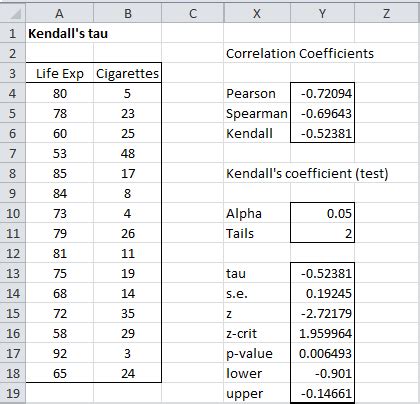Click the z value -2.72179
This screenshot has width=420, height=404.
[x=322, y=313]
